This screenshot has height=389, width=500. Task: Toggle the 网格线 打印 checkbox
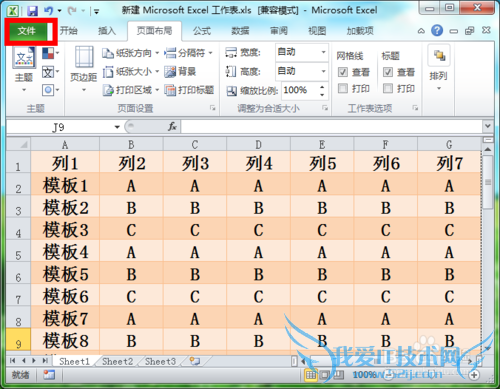click(343, 88)
